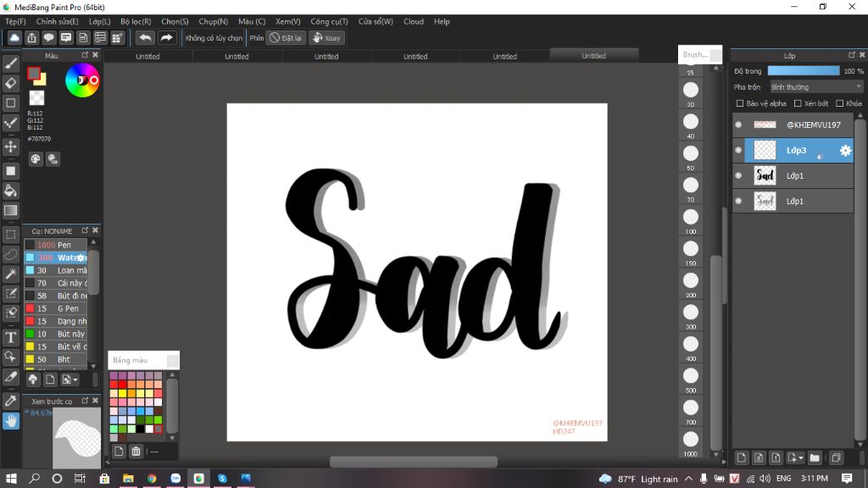
Task: Select the Move tool
Action: click(10, 147)
